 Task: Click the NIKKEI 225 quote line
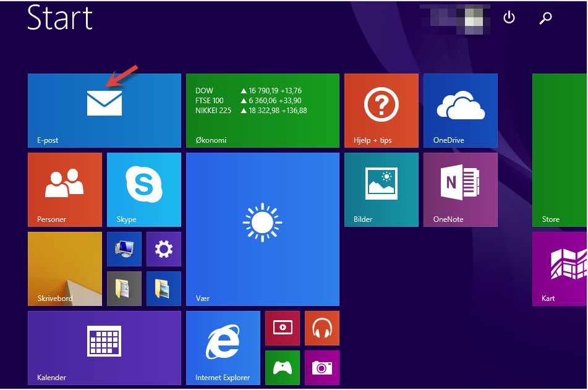tap(251, 111)
